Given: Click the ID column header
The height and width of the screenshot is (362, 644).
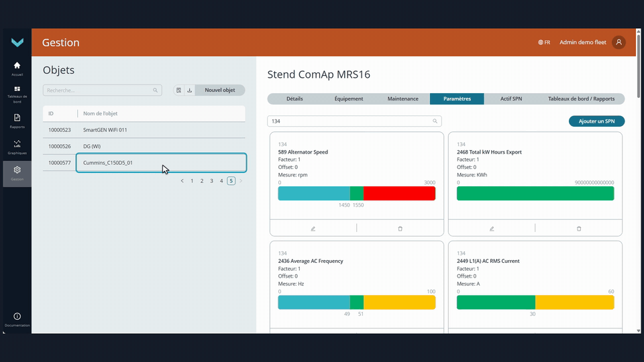Looking at the screenshot, I should (51, 113).
